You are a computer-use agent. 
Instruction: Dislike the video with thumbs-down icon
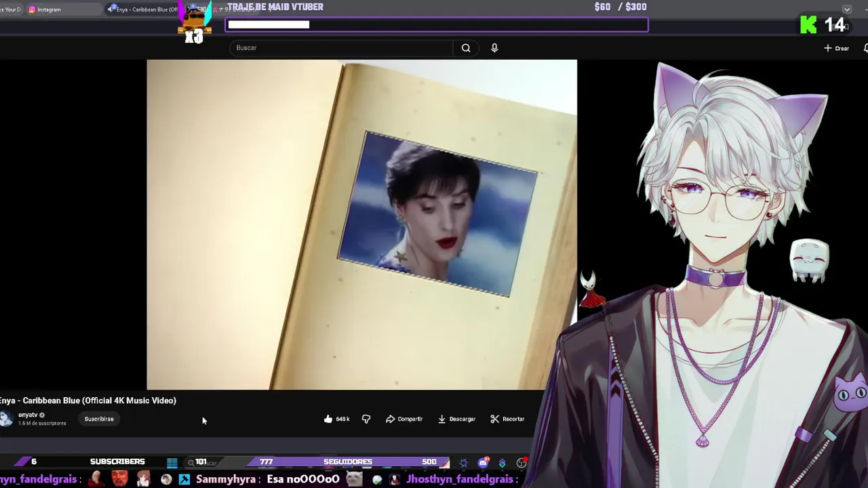[366, 419]
